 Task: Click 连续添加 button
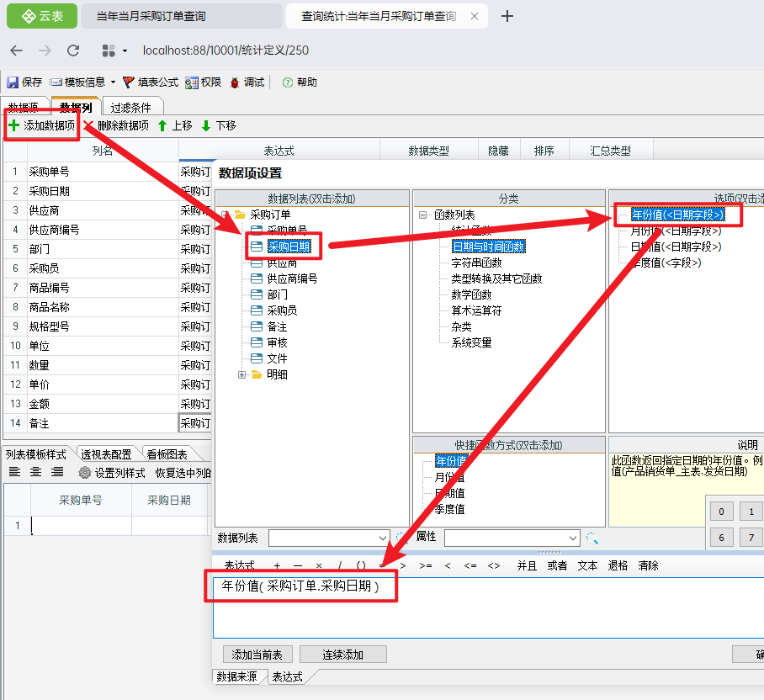(343, 655)
